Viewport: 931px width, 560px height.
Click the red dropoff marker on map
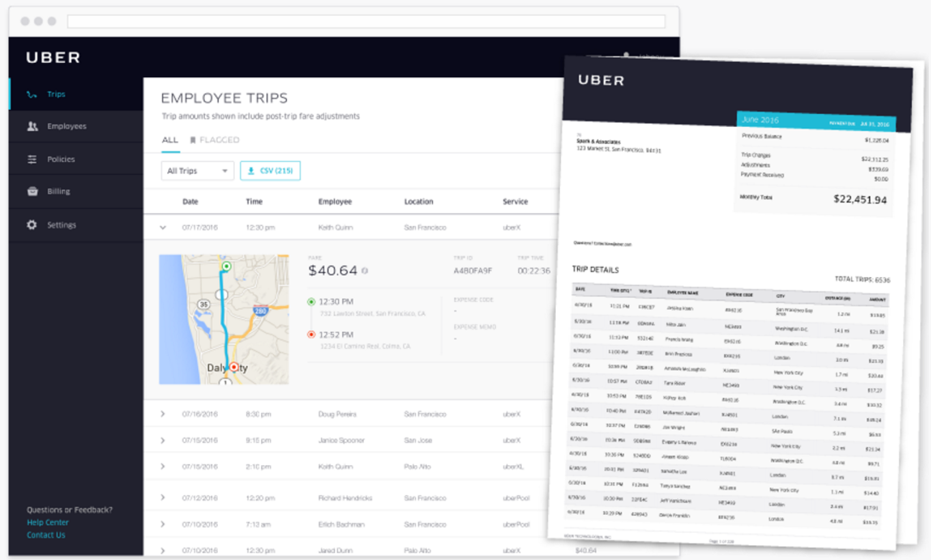tap(234, 367)
